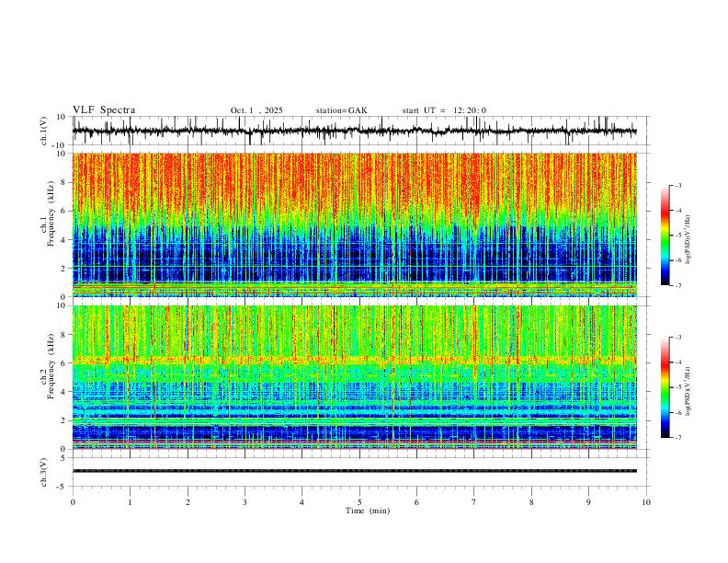Viewport: 728px width, 563px height.
Task: Click the "2" kHz tick on the ch.2 spectrogram axis
Action: pos(63,420)
